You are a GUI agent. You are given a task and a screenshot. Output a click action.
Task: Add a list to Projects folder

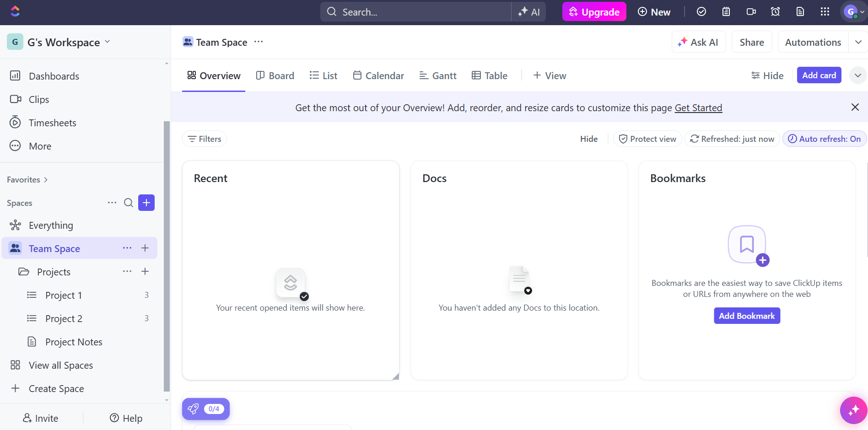(145, 271)
